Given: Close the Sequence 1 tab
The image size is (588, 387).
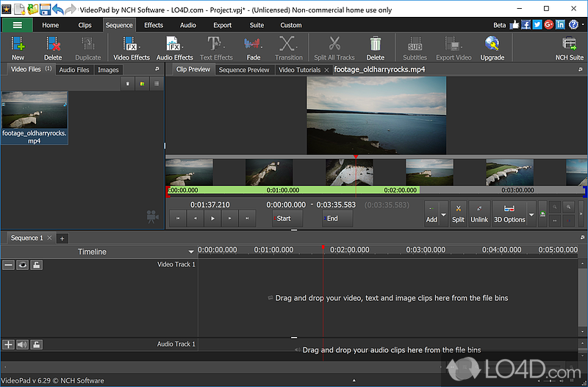Looking at the screenshot, I should [x=49, y=238].
